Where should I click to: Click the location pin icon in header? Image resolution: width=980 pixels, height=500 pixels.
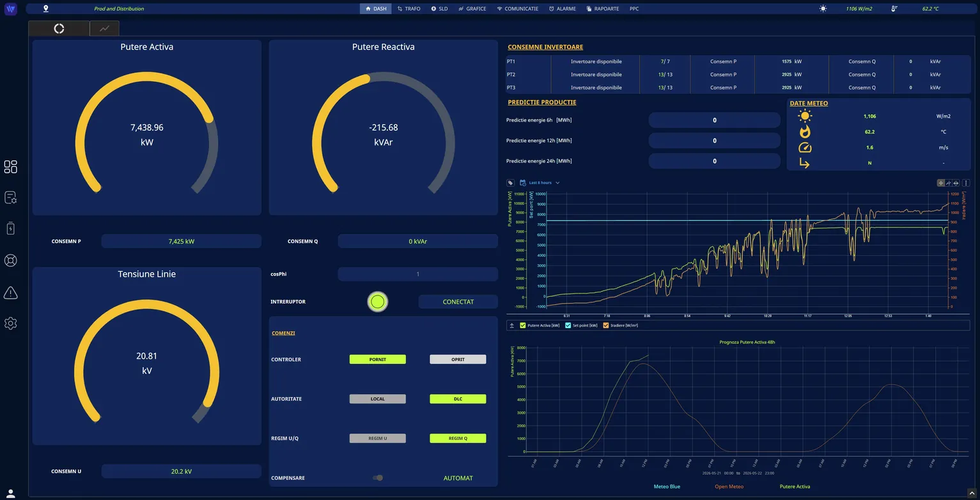45,9
